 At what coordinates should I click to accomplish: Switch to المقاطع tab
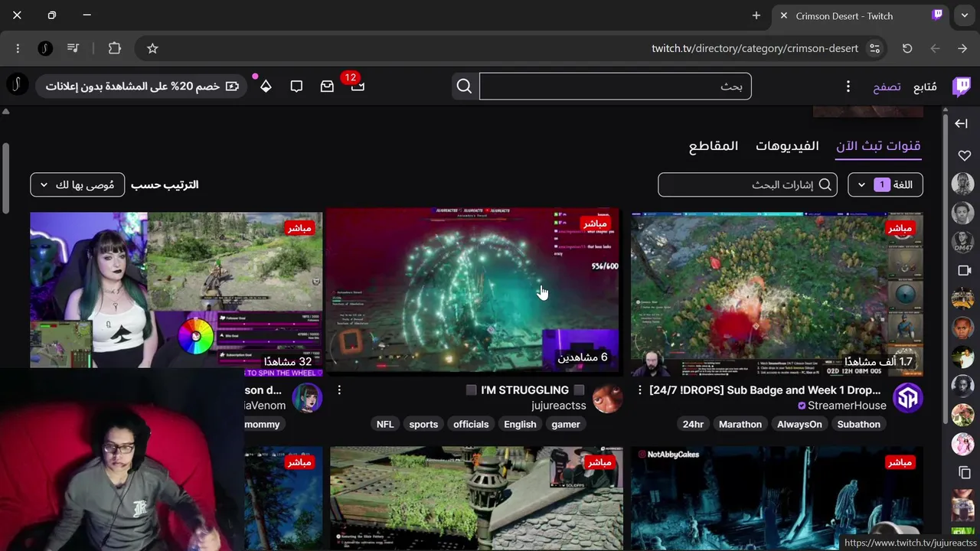[x=714, y=145]
